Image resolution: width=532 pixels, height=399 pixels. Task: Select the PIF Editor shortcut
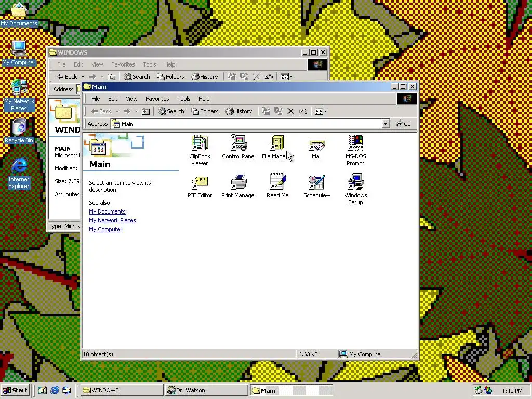tap(199, 187)
